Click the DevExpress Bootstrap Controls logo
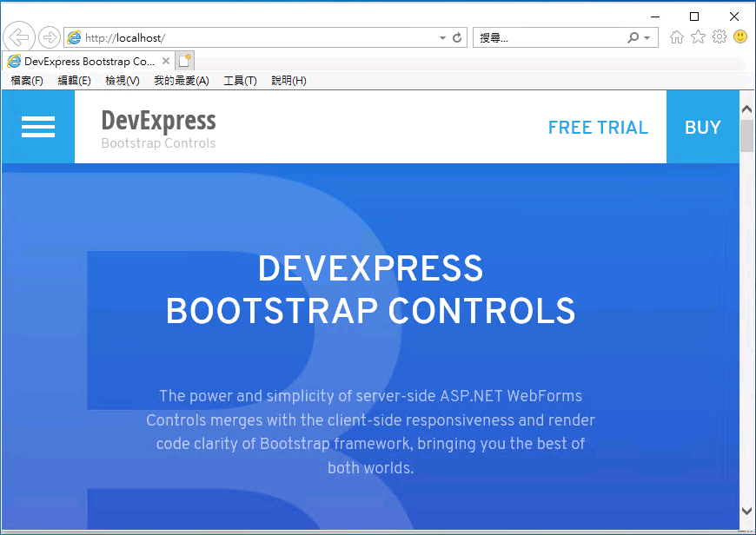The width and height of the screenshot is (756, 535). [158, 129]
